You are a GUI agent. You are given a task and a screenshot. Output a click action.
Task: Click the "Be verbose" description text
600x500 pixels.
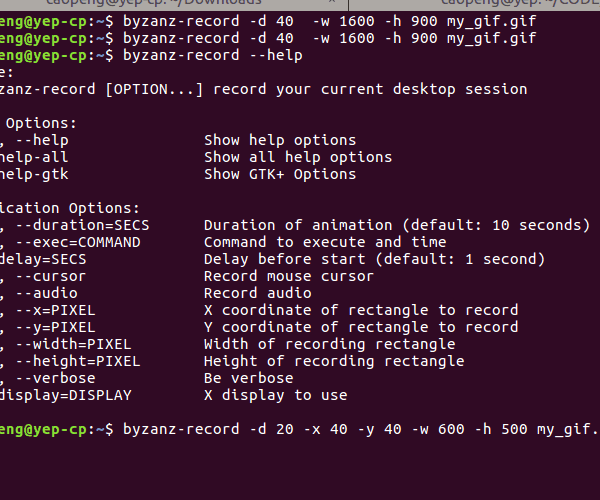[249, 378]
